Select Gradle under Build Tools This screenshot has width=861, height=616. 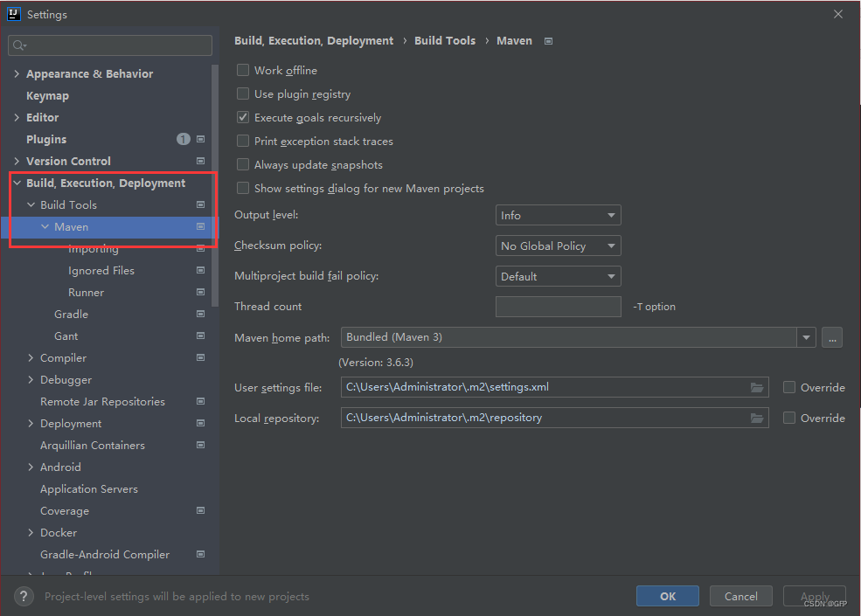pyautogui.click(x=71, y=314)
